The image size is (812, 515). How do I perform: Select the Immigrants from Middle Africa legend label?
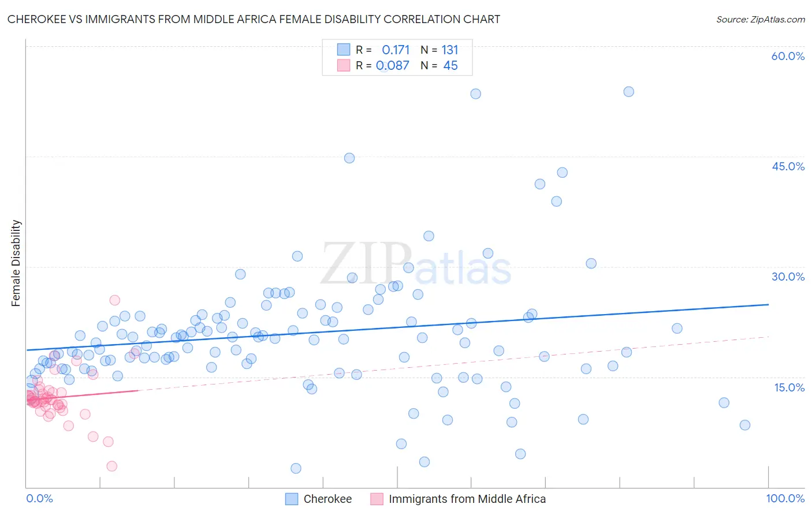click(x=467, y=499)
